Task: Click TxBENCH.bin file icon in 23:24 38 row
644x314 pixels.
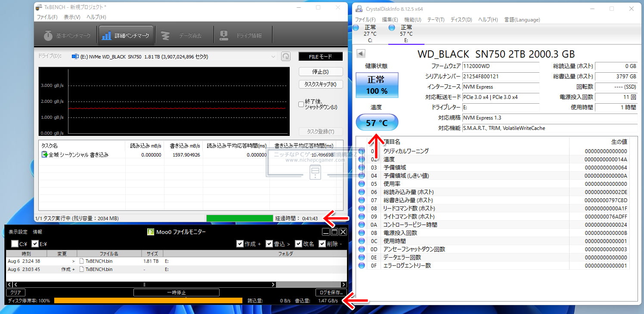Action: tap(81, 261)
